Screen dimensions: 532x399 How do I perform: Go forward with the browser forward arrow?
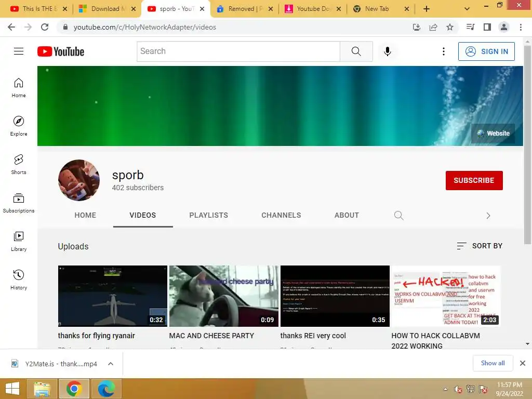coord(28,27)
